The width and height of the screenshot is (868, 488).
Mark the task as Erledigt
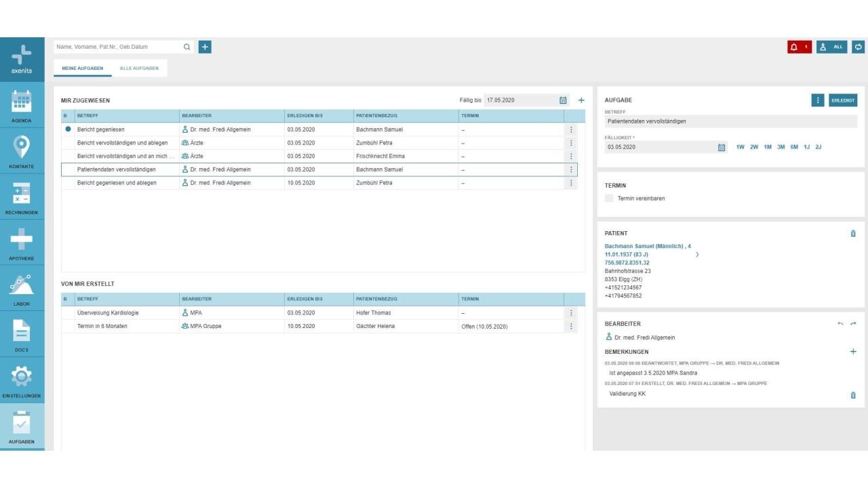click(x=843, y=100)
